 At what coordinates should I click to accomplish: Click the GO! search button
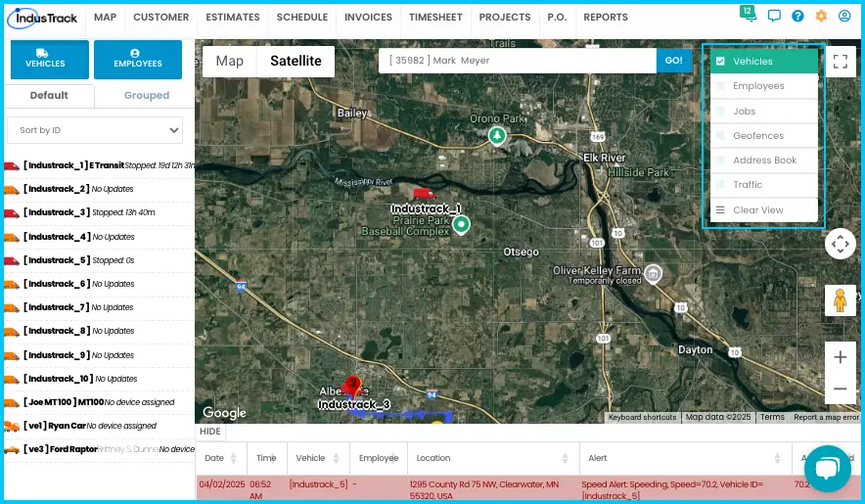click(673, 61)
